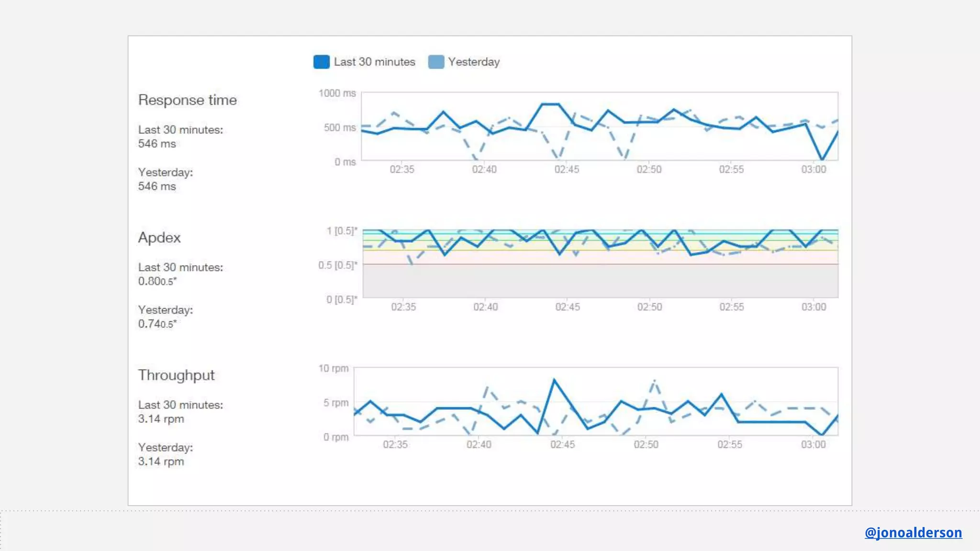Image resolution: width=980 pixels, height=551 pixels.
Task: Toggle the Yesterday legend label
Action: coord(474,62)
